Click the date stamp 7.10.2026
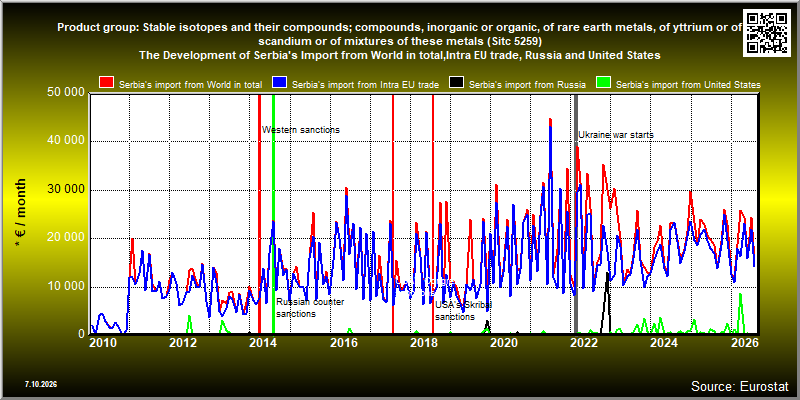The image size is (800, 400). pos(40,384)
